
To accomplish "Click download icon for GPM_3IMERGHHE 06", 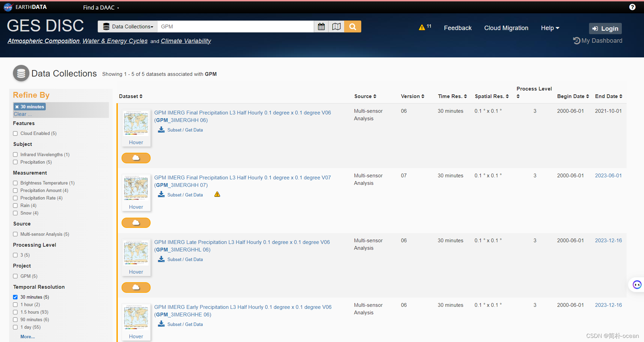I will (161, 324).
